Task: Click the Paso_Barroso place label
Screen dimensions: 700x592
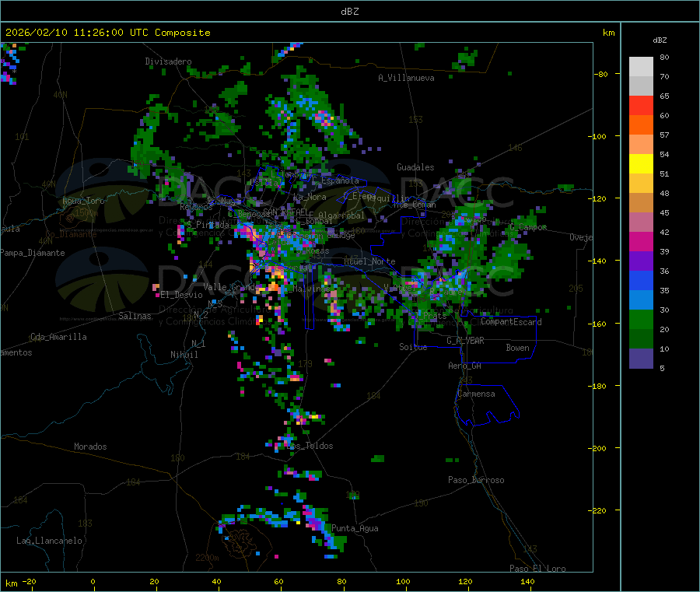Action: coord(476,480)
